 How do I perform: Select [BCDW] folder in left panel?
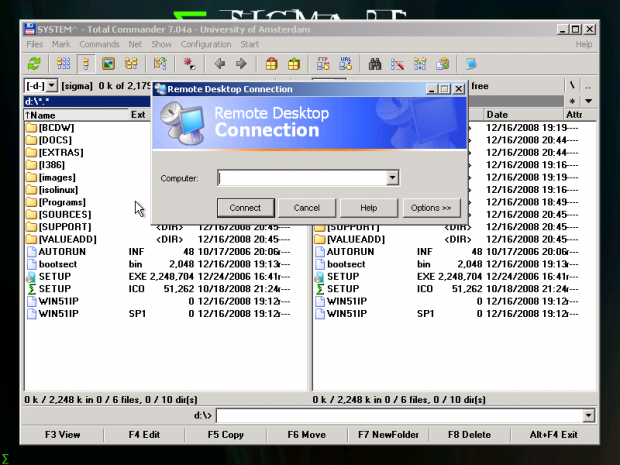56,128
